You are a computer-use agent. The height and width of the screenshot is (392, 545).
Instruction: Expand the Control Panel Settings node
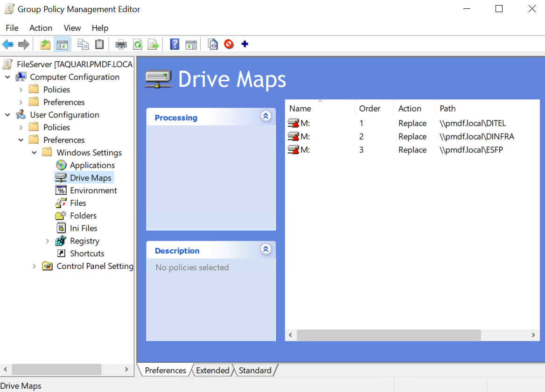(35, 266)
